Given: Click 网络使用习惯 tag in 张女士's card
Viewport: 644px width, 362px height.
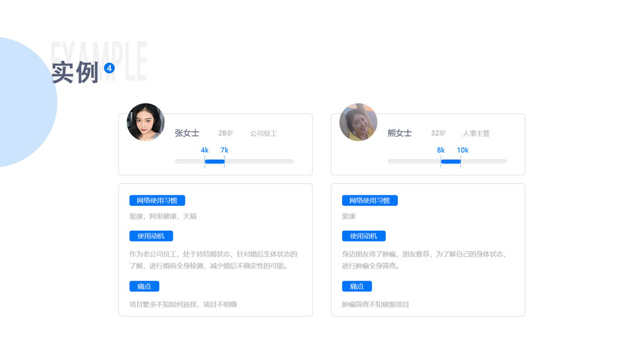Looking at the screenshot, I should click(158, 200).
